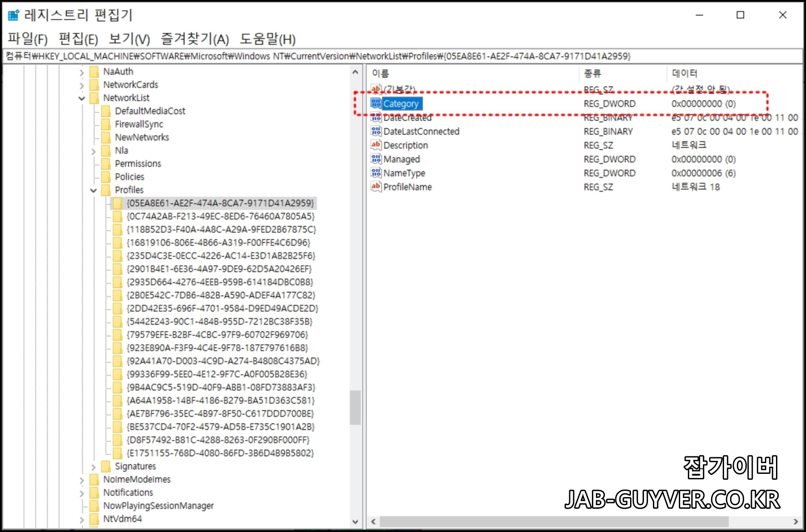
Task: Select key {16819106-806E-4B66-A319-F00FFE4C6D96}
Action: 219,243
